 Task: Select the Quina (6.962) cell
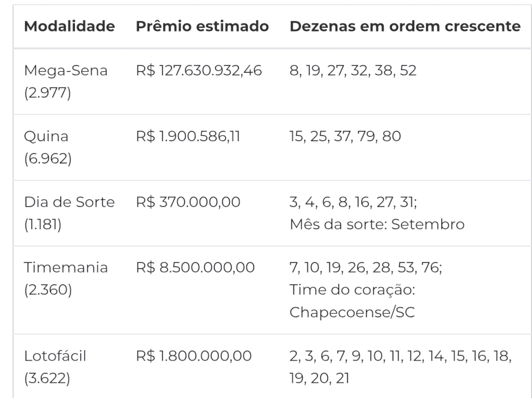click(48, 147)
